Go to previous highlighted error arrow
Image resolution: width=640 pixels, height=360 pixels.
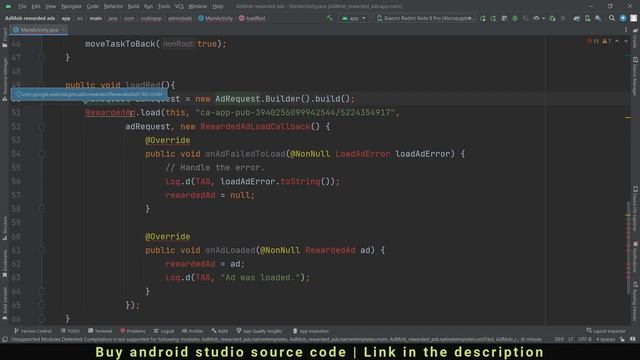[617, 41]
